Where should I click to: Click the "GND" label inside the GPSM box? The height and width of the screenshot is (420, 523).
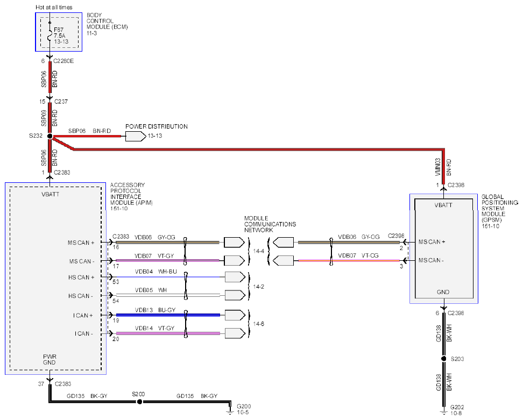pos(443,292)
